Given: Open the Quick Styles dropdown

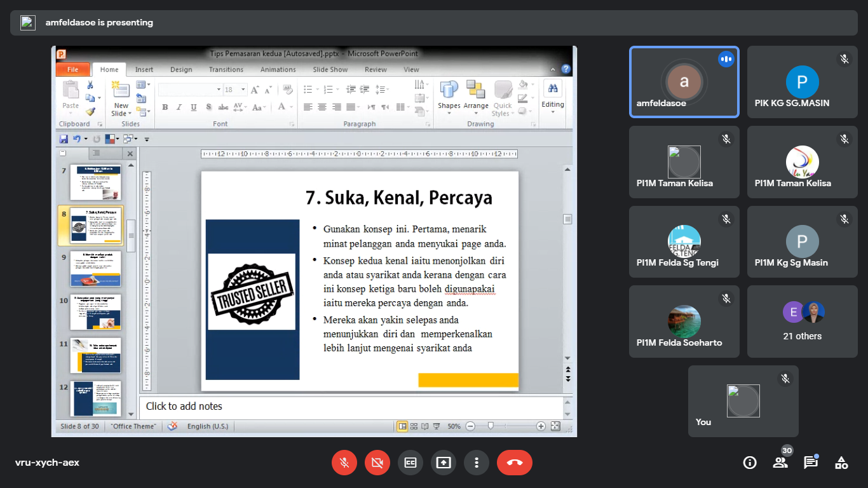Looking at the screenshot, I should click(x=503, y=110).
